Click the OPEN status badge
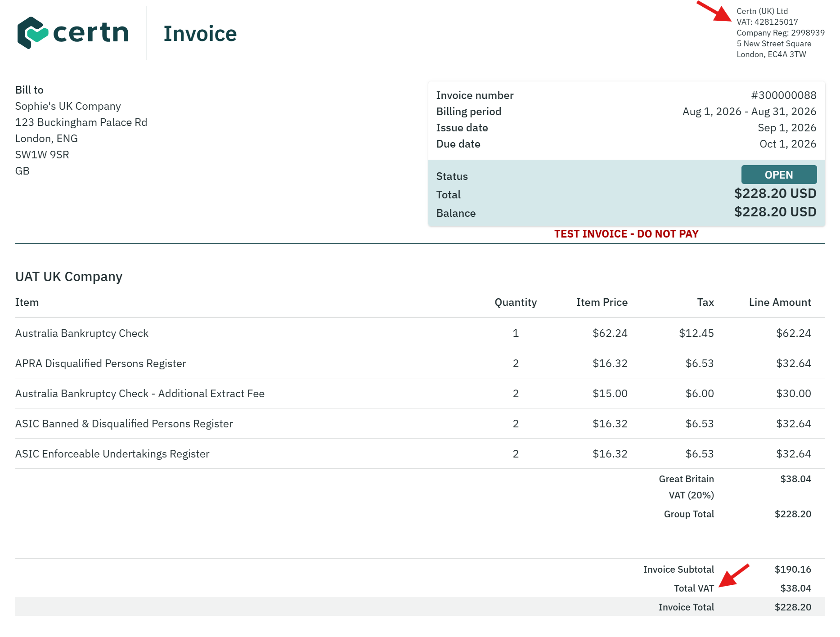This screenshot has height=637, width=840. 779,175
